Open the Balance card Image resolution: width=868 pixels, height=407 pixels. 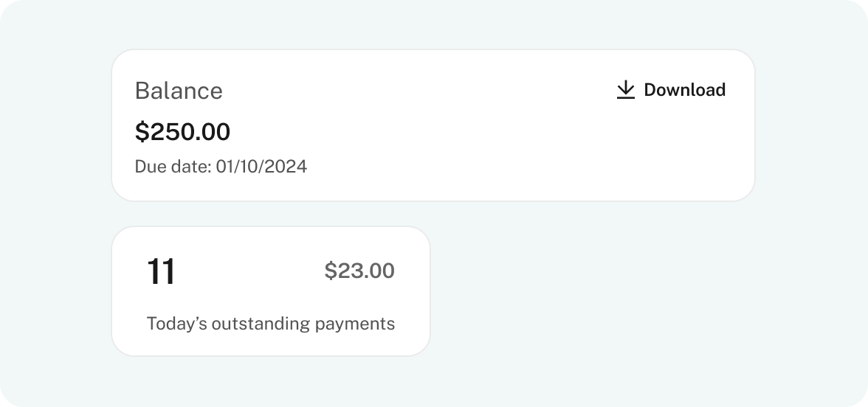[x=433, y=125]
